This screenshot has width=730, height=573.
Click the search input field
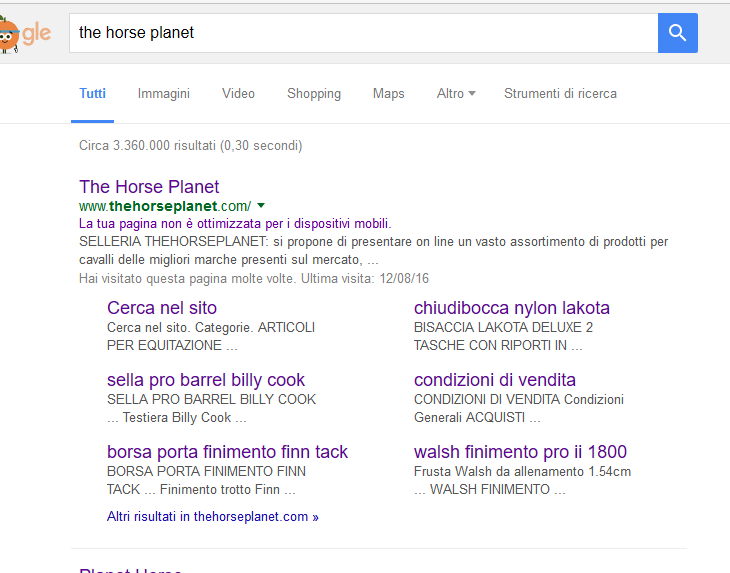[360, 33]
